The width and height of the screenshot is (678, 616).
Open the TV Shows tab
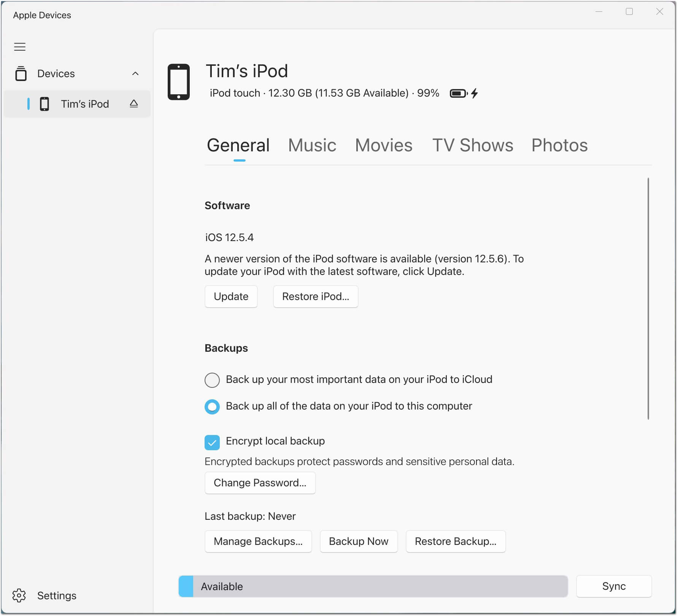point(473,145)
